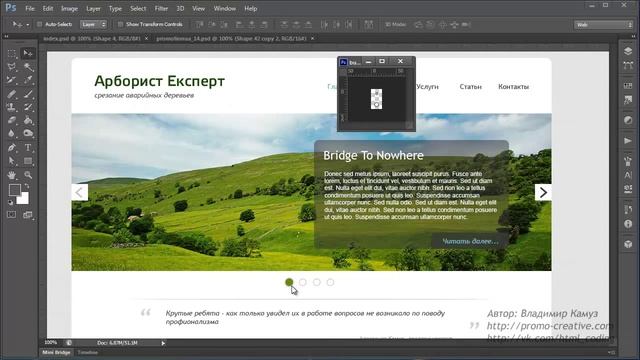Select the Lasso tool
This screenshot has width=640, height=360.
(11, 67)
